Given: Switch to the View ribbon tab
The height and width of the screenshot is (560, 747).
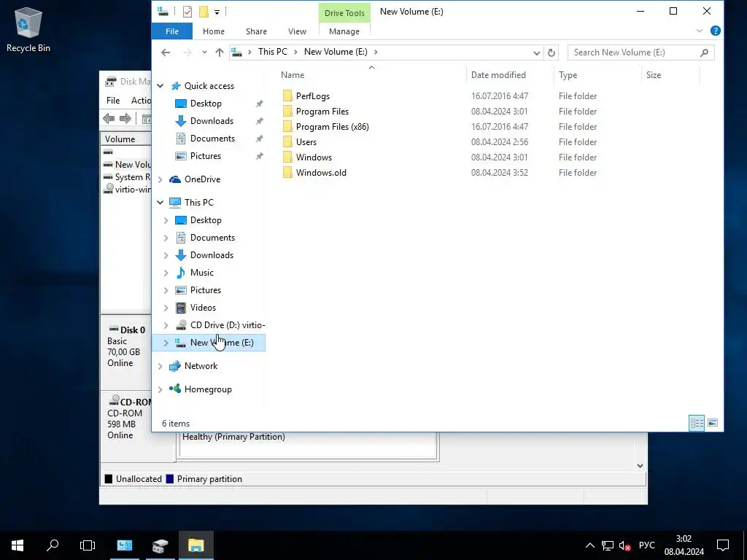Looking at the screenshot, I should point(298,31).
